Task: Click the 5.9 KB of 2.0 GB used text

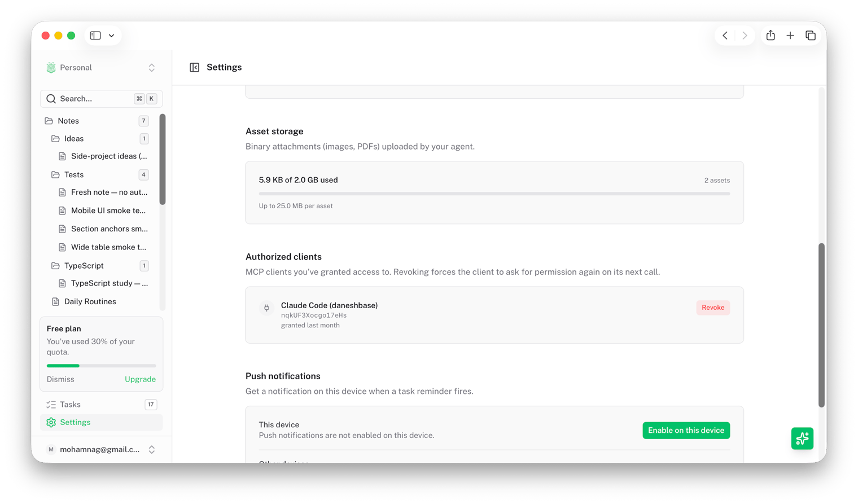Action: point(298,180)
